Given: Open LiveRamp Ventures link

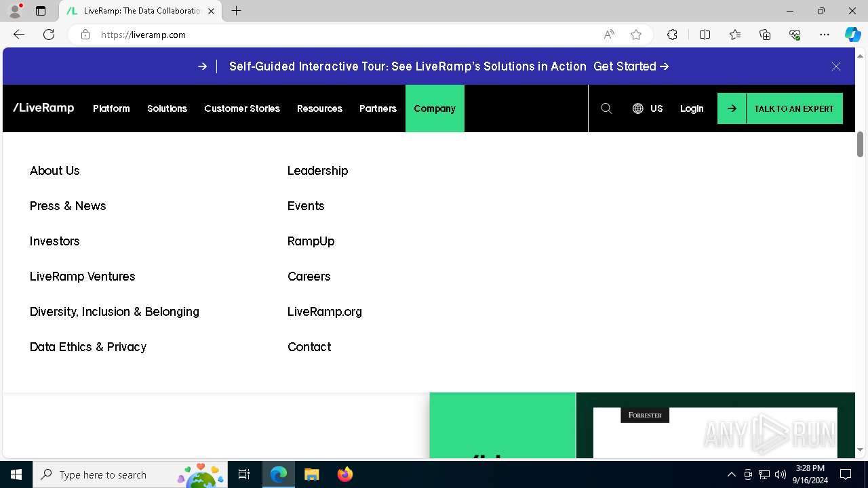Looking at the screenshot, I should click(82, 277).
